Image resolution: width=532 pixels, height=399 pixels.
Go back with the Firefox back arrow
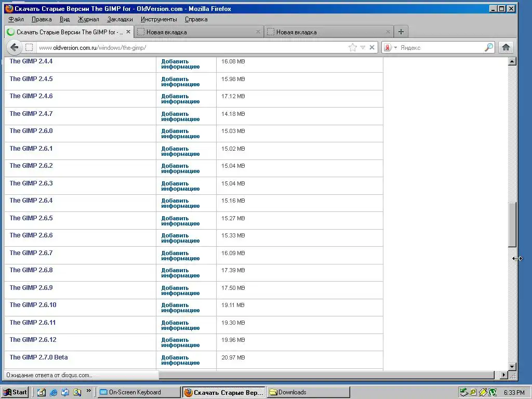tap(14, 47)
